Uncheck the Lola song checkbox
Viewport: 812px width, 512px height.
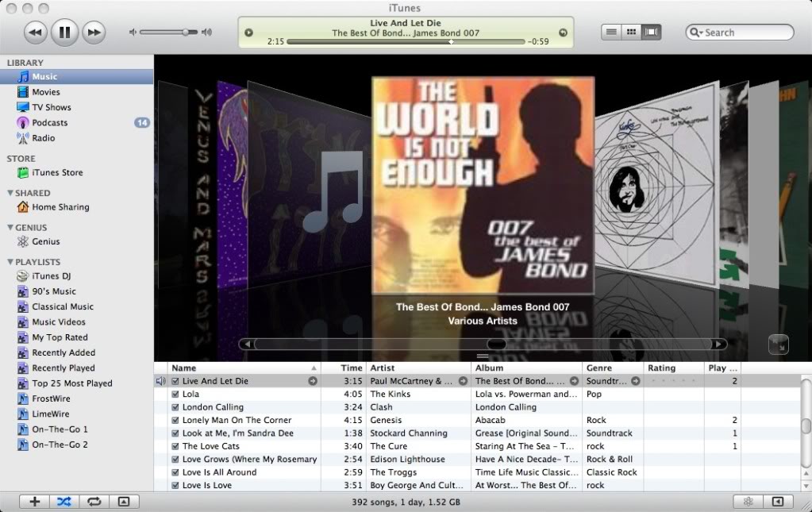[x=175, y=394]
